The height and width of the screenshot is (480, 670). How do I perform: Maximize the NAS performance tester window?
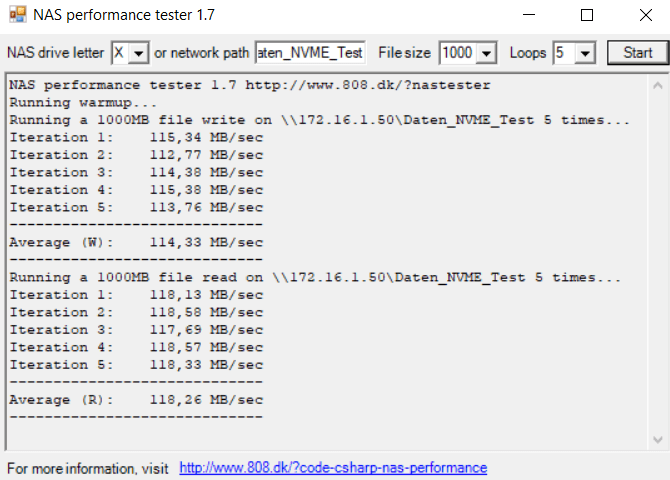click(x=587, y=16)
